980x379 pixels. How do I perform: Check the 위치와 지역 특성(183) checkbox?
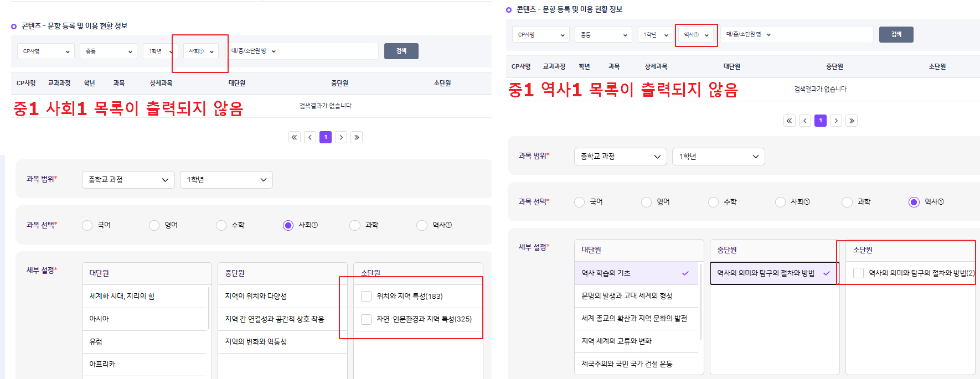(366, 296)
